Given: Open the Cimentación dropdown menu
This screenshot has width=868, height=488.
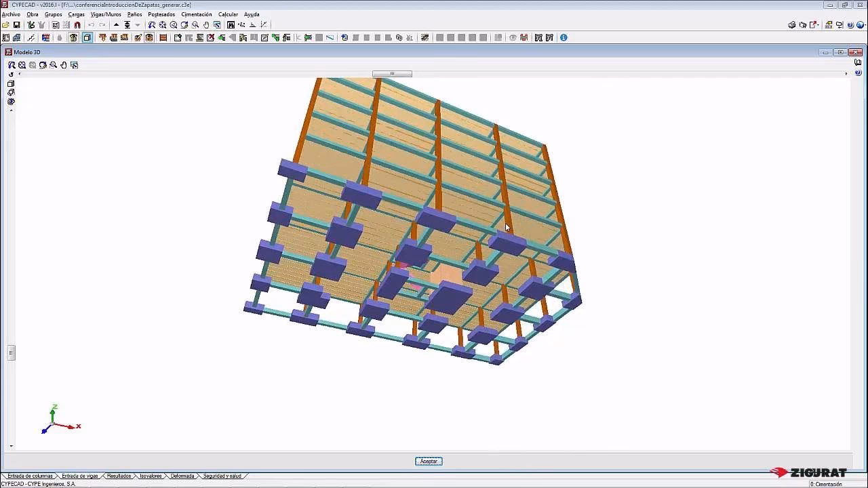Looking at the screenshot, I should [x=196, y=14].
